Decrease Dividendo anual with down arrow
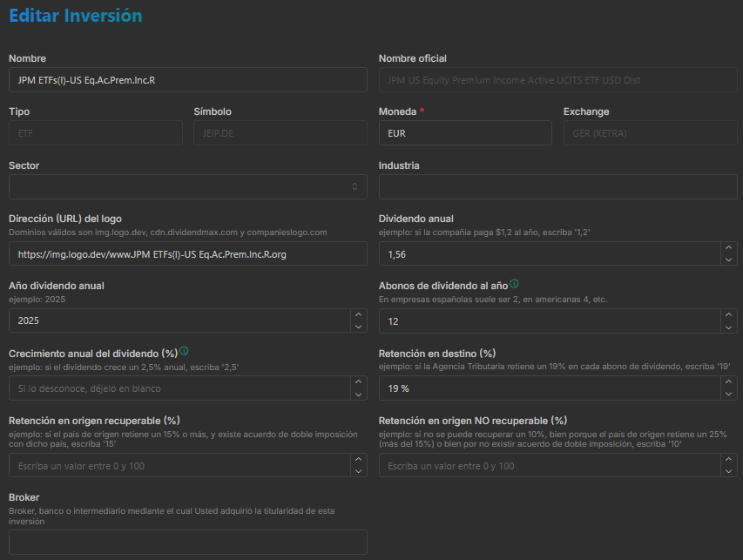The width and height of the screenshot is (743, 560). (728, 260)
